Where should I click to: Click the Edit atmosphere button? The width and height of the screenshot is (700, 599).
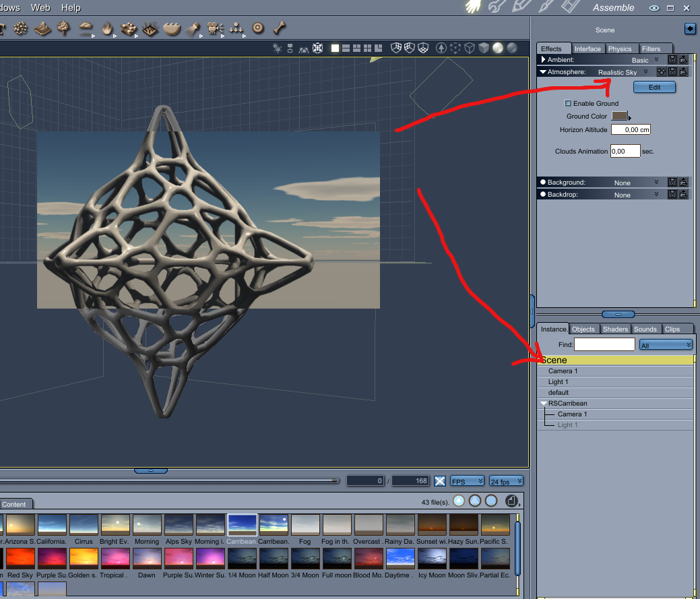pos(654,87)
